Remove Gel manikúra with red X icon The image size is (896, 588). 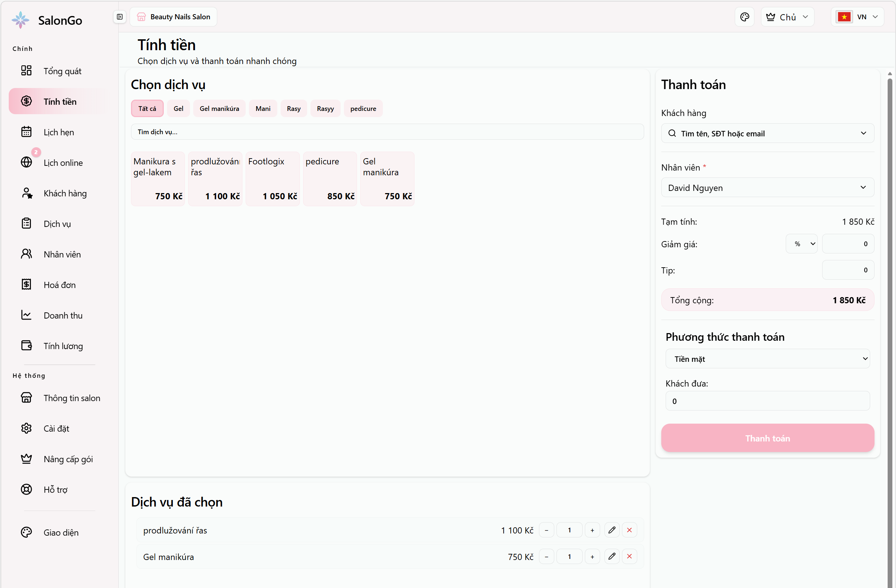click(x=629, y=556)
